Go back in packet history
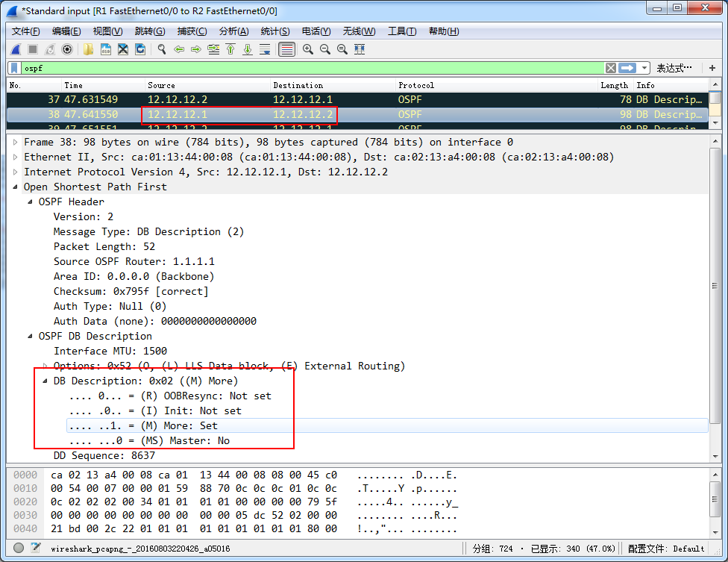Image resolution: width=728 pixels, height=562 pixels. point(179,49)
